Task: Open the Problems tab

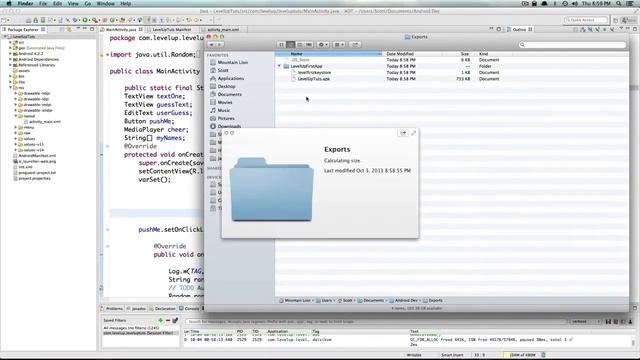Action: click(111, 309)
